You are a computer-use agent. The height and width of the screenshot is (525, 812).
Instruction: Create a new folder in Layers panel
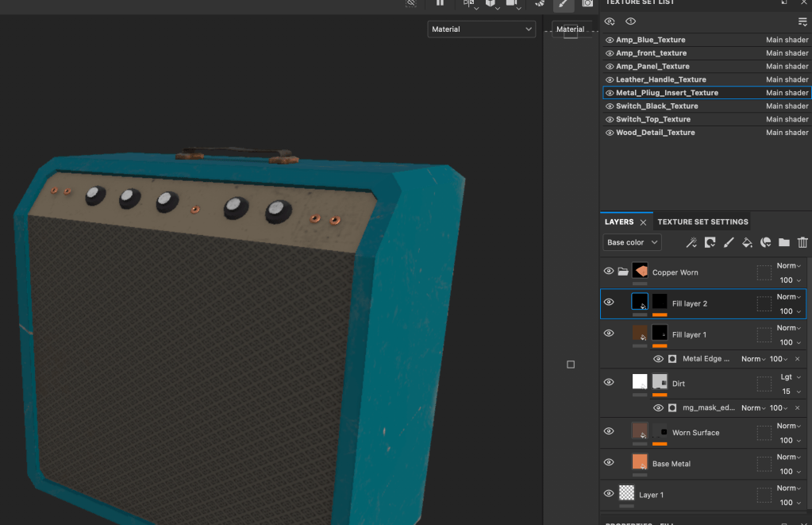click(x=784, y=242)
